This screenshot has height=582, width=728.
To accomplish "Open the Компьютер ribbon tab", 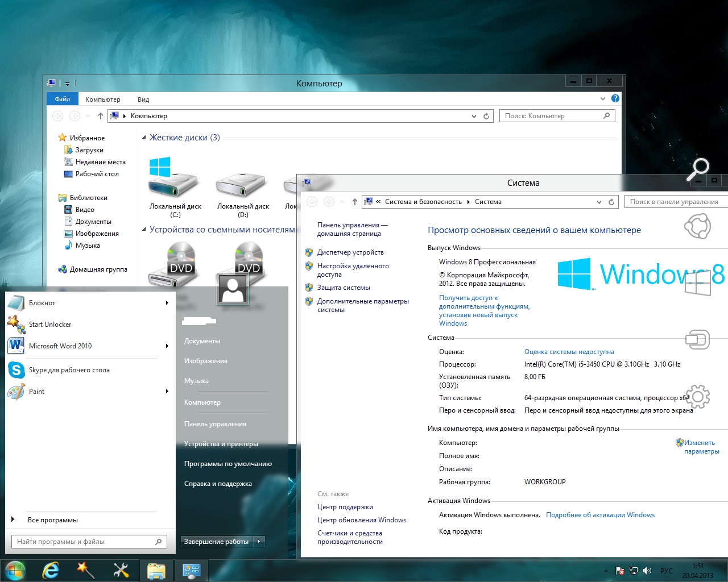I will 103,99.
